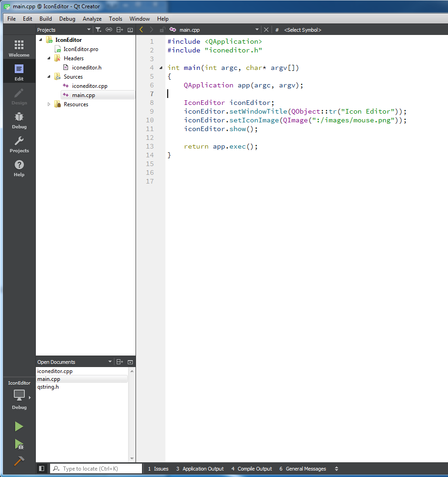The image size is (448, 477).
Task: Click the Open Documents scrollbar up arrow
Action: [x=132, y=371]
